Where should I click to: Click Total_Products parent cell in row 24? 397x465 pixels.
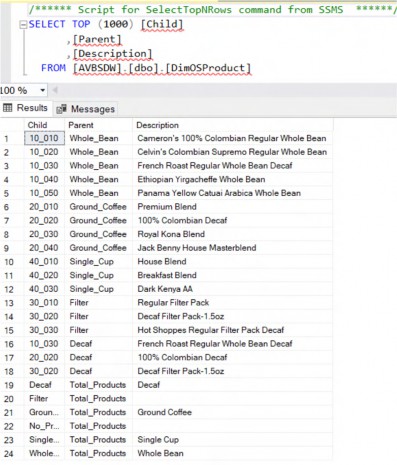coord(98,453)
